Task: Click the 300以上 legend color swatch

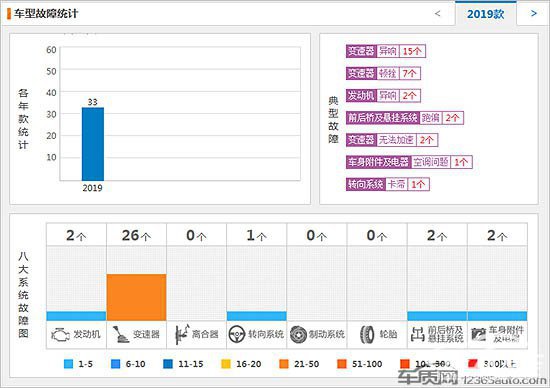Action: (473, 363)
